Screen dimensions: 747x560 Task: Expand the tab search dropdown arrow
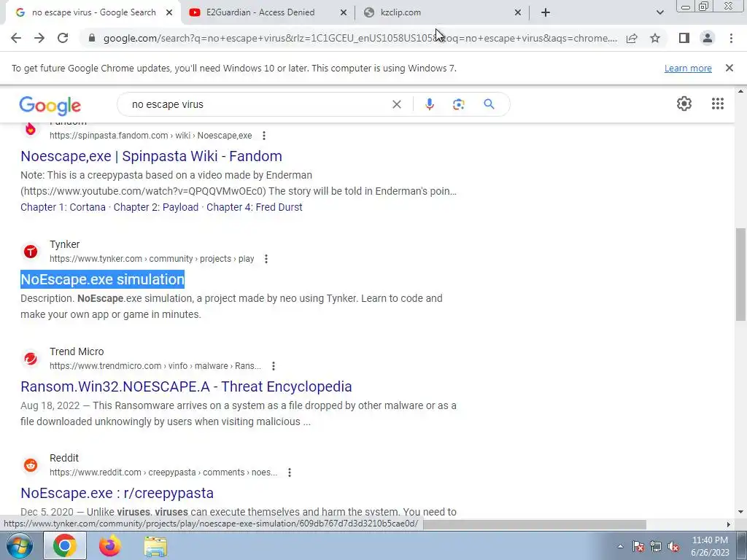click(659, 12)
